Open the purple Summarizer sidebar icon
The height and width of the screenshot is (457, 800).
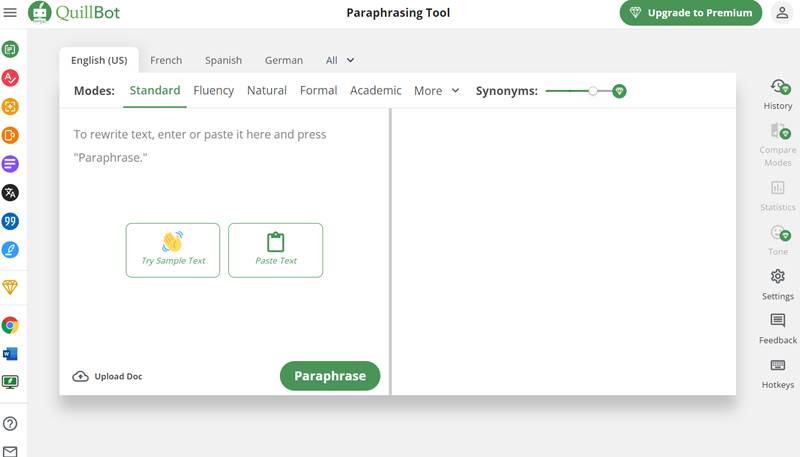point(10,164)
